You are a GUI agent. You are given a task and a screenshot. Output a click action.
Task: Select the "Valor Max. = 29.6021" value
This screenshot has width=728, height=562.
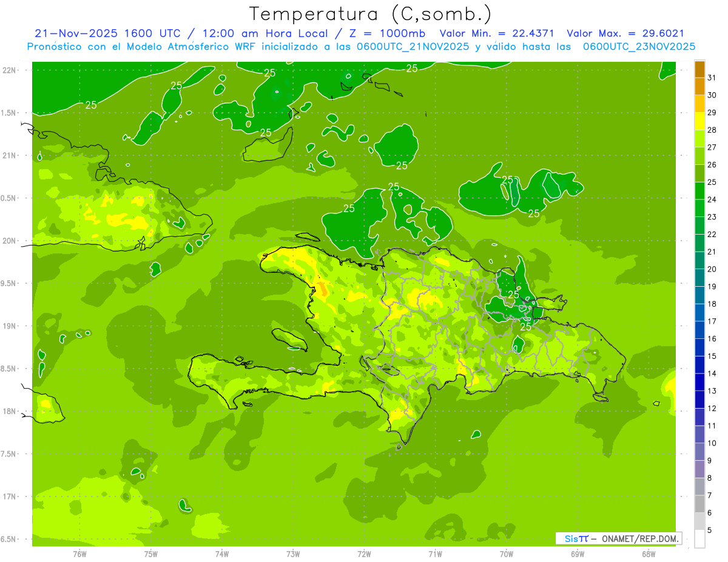coord(625,33)
